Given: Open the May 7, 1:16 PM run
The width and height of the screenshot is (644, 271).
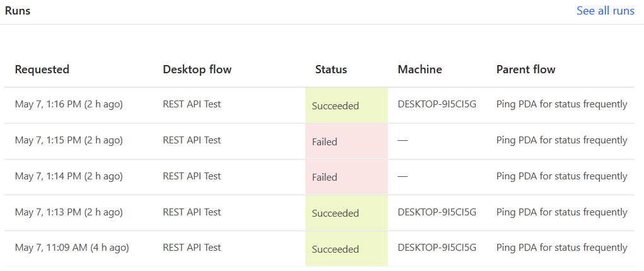Looking at the screenshot, I should coord(69,104).
